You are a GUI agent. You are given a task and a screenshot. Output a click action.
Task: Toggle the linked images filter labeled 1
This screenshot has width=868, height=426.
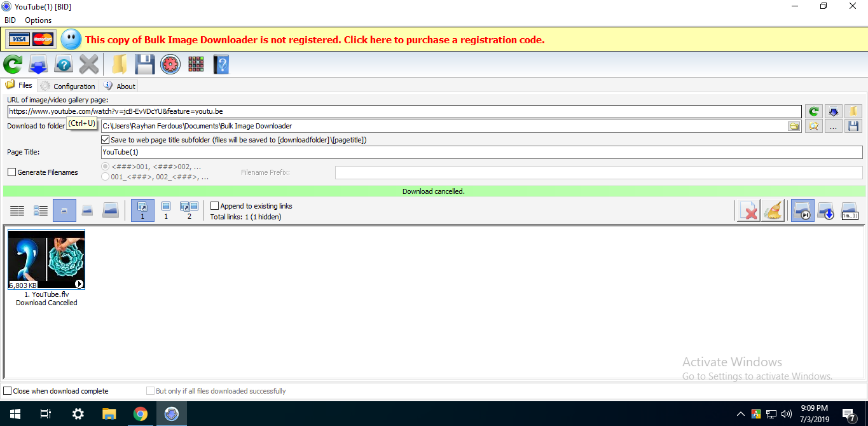[x=142, y=210]
